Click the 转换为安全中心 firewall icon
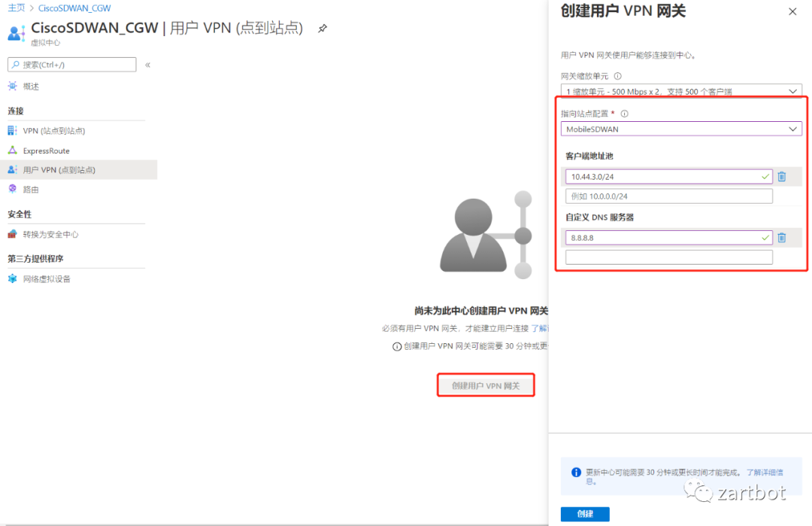This screenshot has height=526, width=812. [x=13, y=234]
